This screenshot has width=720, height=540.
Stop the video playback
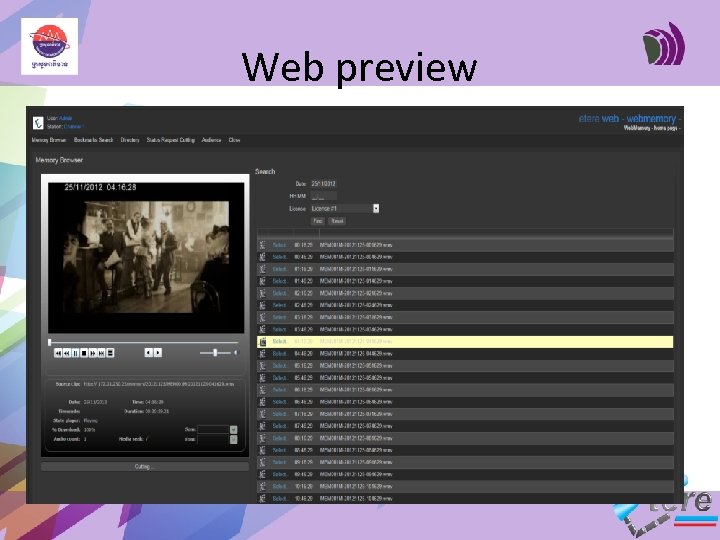click(x=84, y=353)
